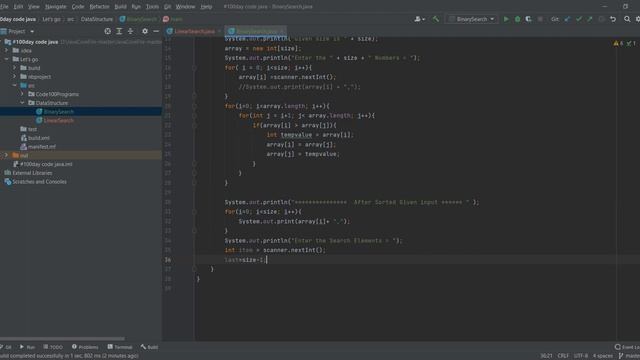Viewport: 640px width, 360px height.
Task: Click the locate opened file target icon
Action: pos(107,31)
